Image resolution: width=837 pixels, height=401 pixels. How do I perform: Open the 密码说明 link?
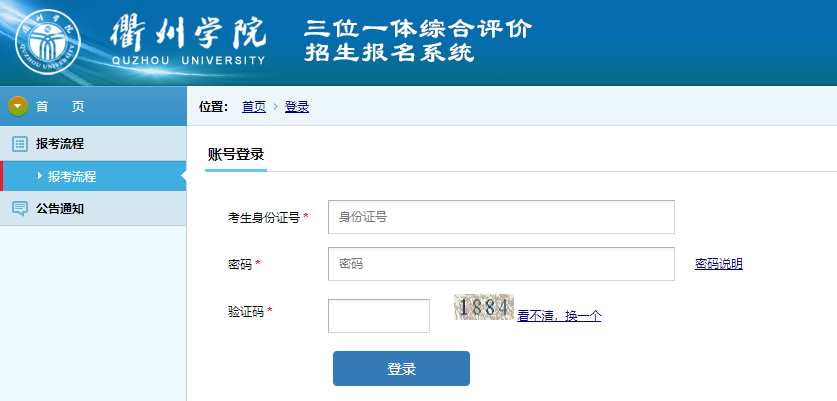click(x=719, y=264)
